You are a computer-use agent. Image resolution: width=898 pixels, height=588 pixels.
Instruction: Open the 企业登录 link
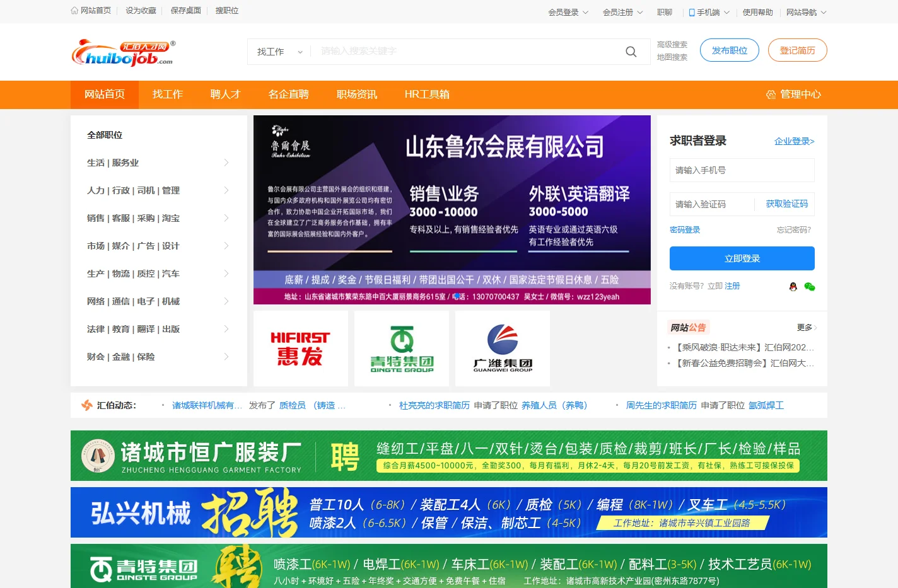click(795, 141)
